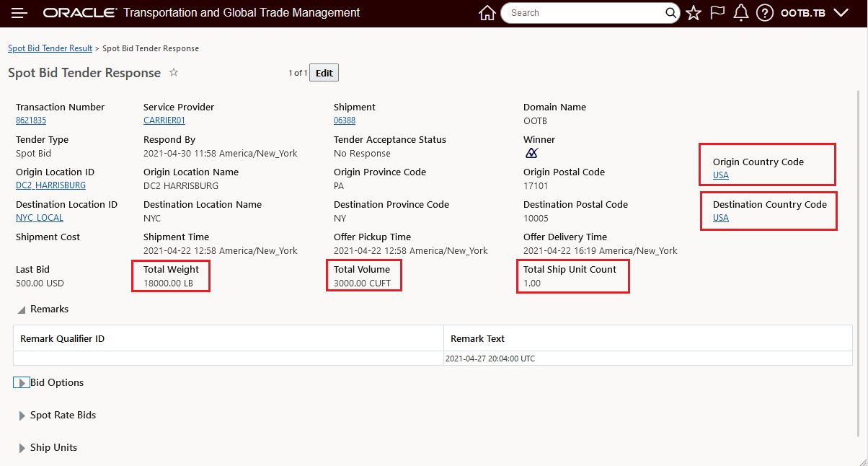Click the Edit button
Screen dimensions: 868x466
pos(324,73)
